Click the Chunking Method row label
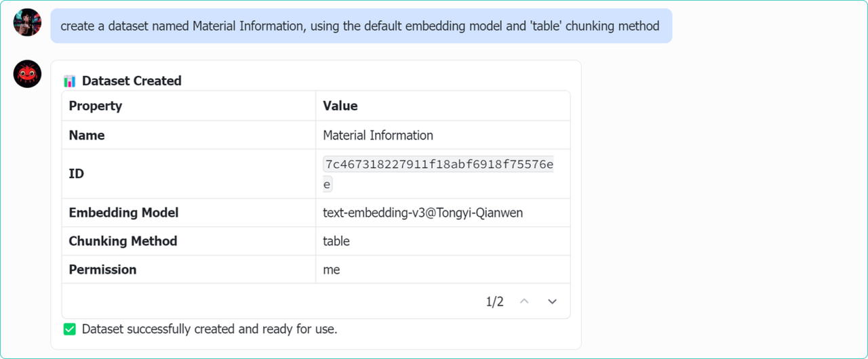Image resolution: width=868 pixels, height=359 pixels. pos(123,241)
